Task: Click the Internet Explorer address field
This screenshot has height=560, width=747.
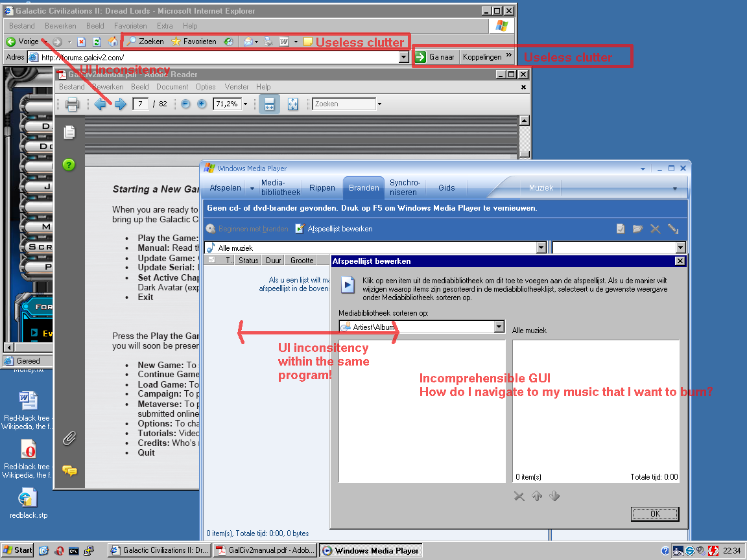Action: coord(219,57)
